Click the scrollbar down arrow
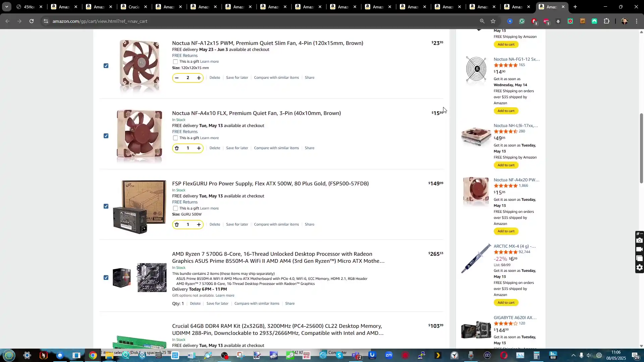The width and height of the screenshot is (644, 362). (x=641, y=346)
